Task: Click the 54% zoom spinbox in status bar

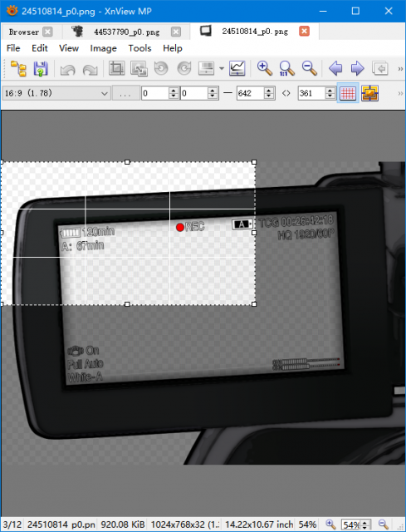Action: (x=355, y=525)
